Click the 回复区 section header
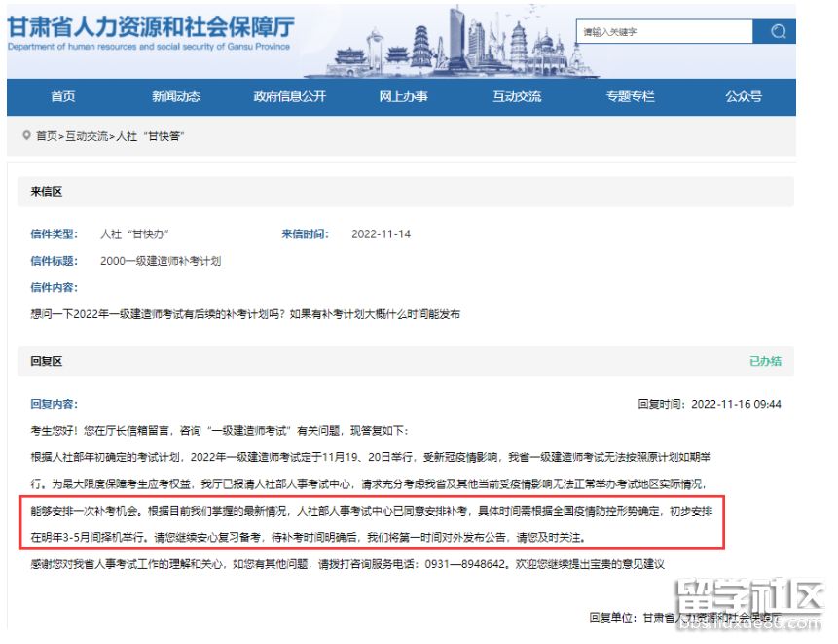 [x=46, y=361]
